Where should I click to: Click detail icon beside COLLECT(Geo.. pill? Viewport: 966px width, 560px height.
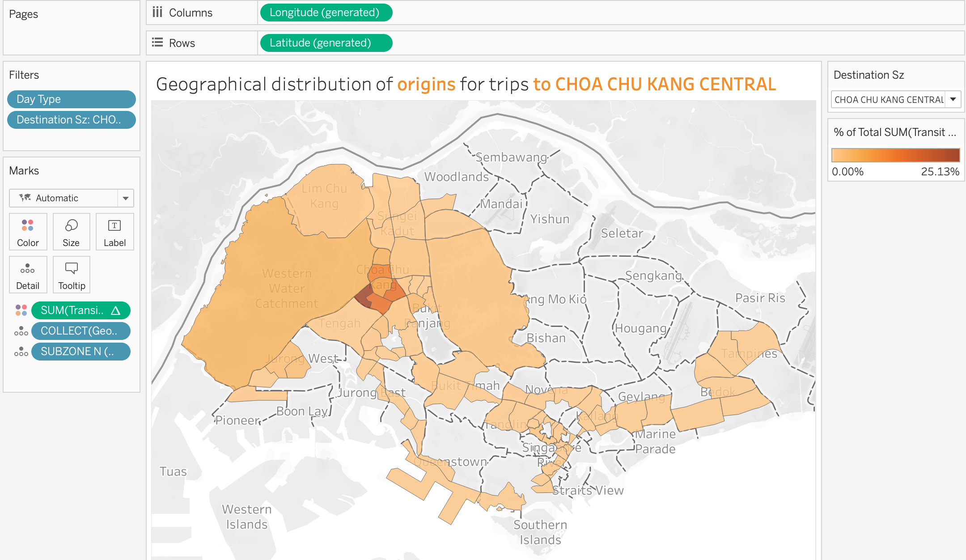[21, 331]
